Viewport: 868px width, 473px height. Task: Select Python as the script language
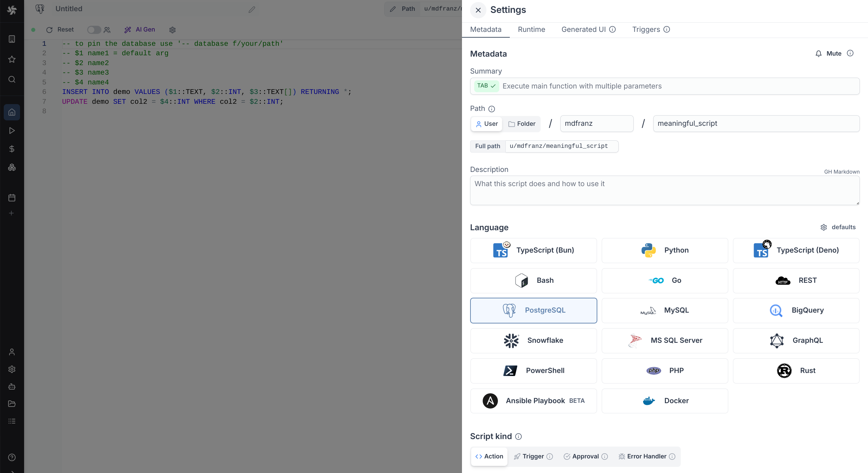[664, 250]
